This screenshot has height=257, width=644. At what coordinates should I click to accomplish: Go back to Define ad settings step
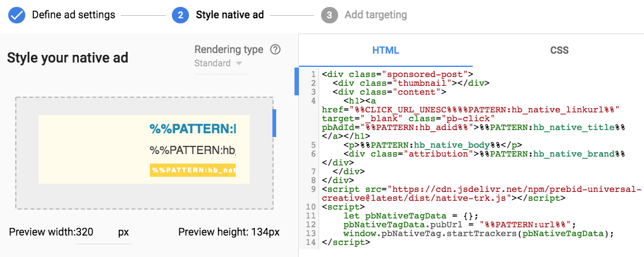[x=73, y=15]
